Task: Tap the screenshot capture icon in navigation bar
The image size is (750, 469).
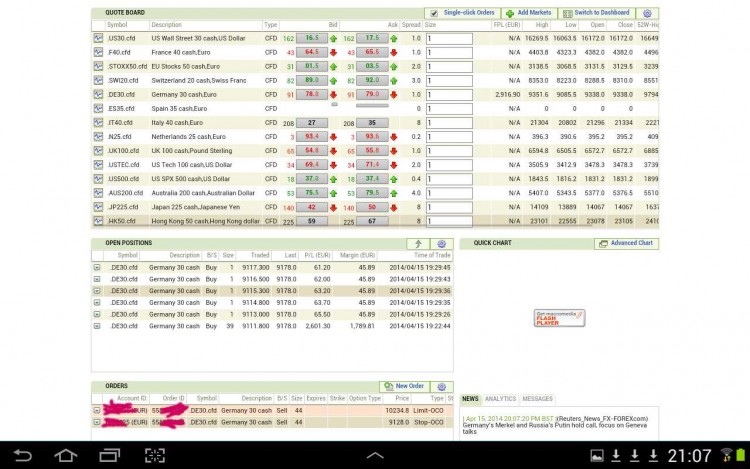Action: (x=155, y=455)
